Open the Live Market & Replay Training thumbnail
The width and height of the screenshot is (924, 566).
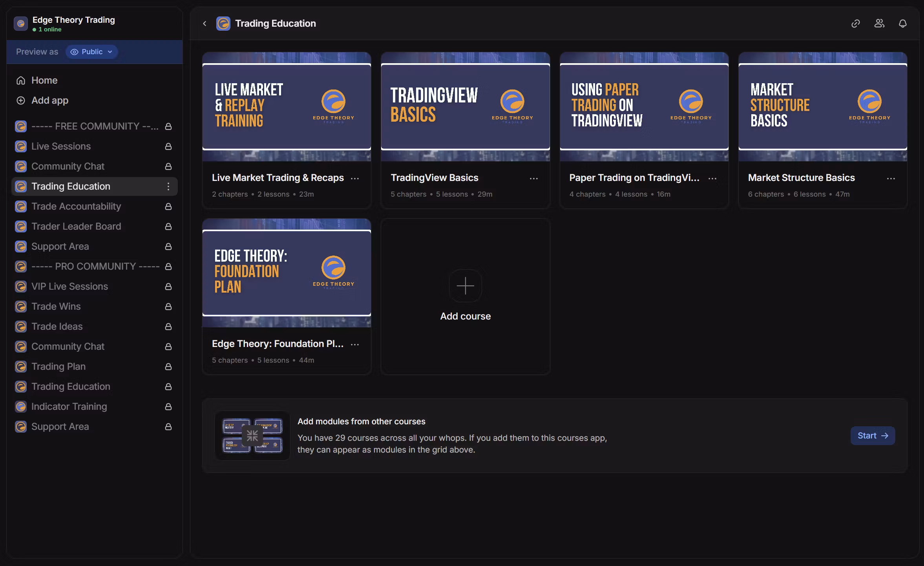(287, 107)
